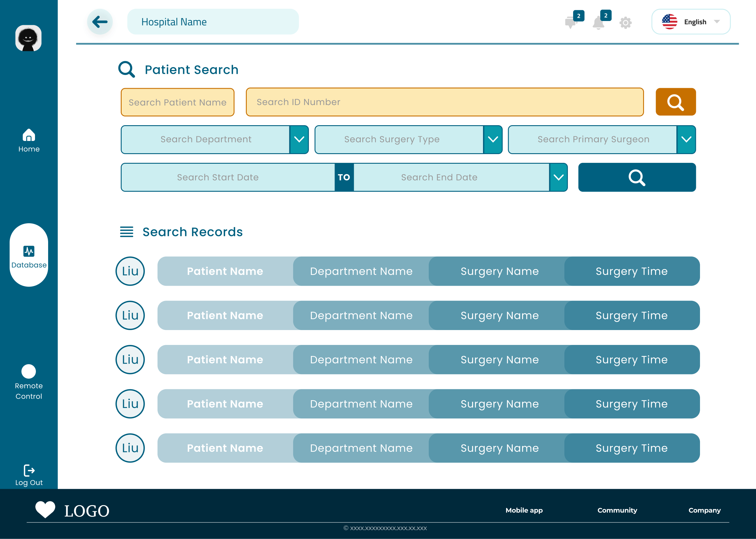
Task: Expand the Search Primary Surgeon dropdown
Action: (686, 139)
